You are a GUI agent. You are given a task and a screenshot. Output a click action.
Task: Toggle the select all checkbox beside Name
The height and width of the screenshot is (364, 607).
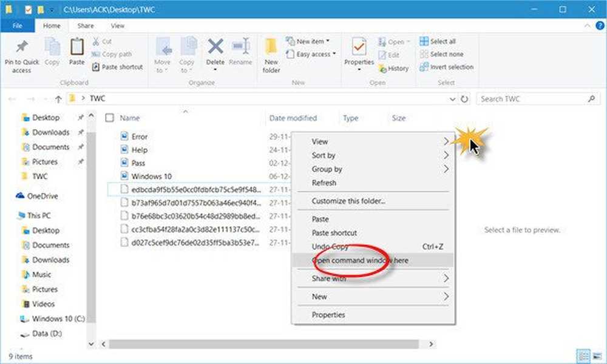pos(109,118)
